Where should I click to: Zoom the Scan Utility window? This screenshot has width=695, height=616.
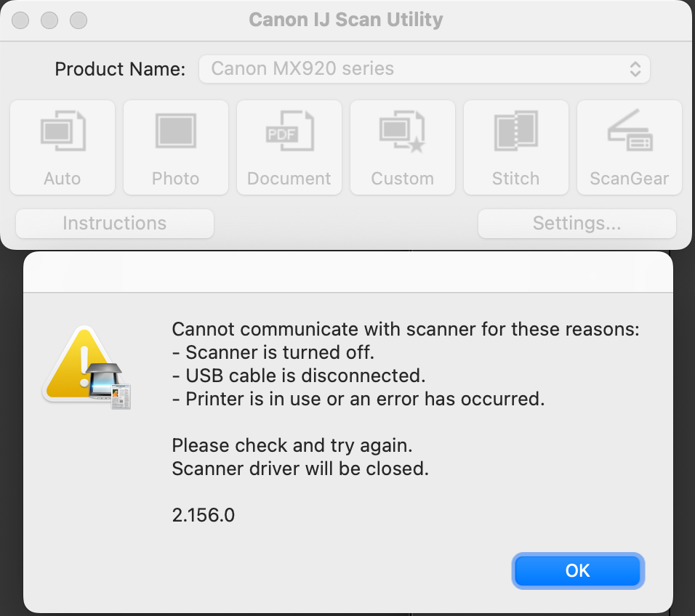78,20
